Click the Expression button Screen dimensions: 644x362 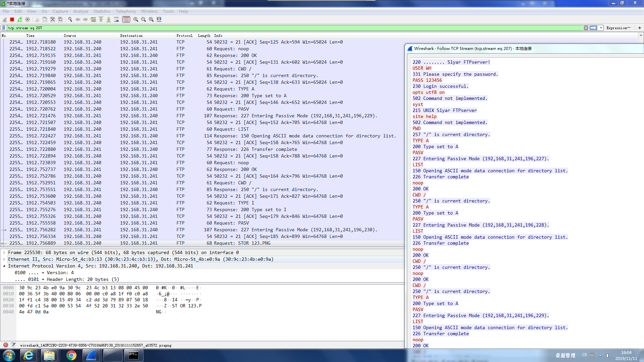618,28
